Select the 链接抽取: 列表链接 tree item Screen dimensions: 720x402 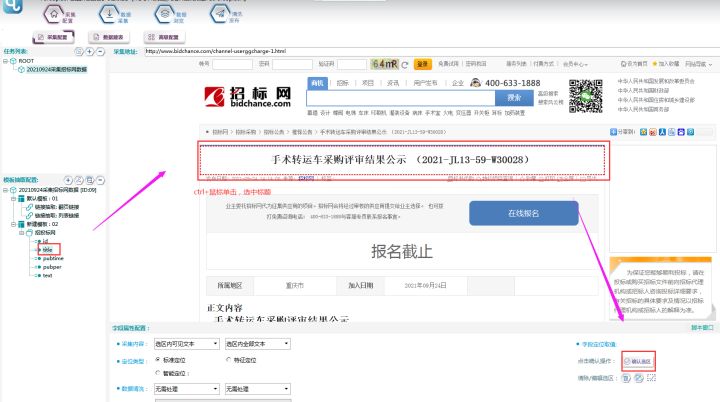tap(57, 215)
